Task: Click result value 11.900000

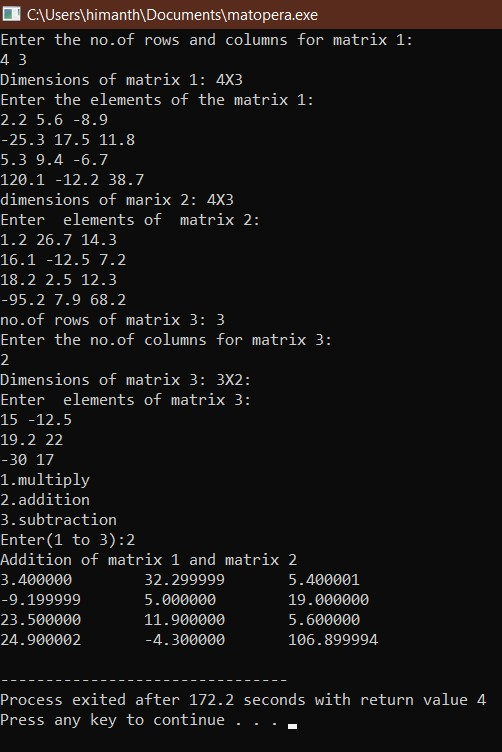Action: pyautogui.click(x=185, y=620)
